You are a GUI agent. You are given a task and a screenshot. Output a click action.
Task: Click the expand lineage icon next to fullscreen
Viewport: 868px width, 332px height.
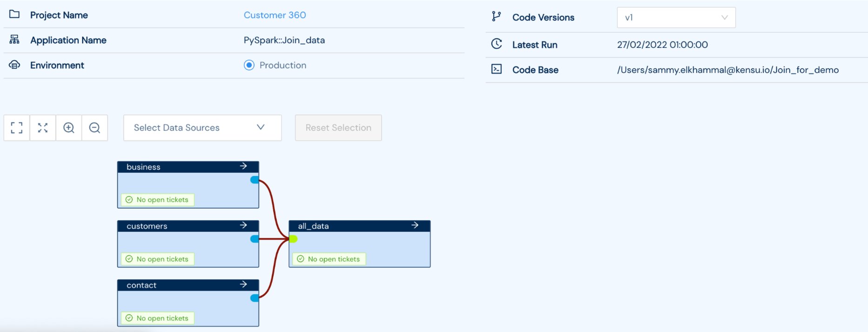point(42,127)
